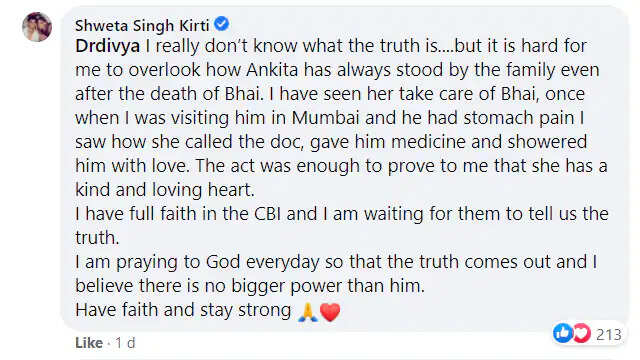
Task: Open the Drdivya mention link
Action: coord(107,46)
